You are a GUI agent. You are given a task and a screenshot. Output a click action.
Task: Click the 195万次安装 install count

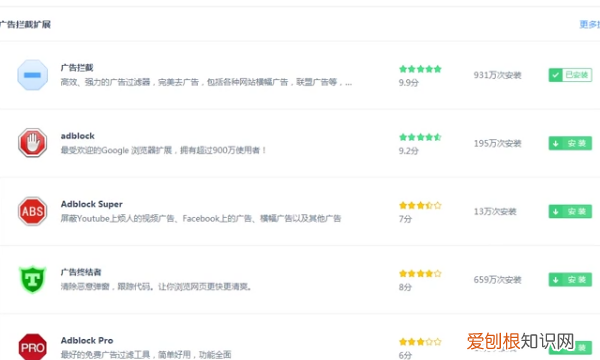(497, 143)
